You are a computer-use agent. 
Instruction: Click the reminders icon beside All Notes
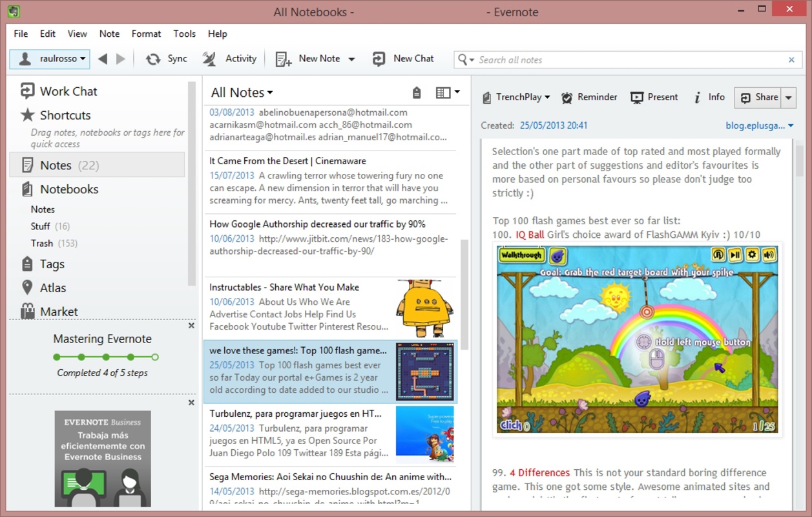[x=417, y=93]
